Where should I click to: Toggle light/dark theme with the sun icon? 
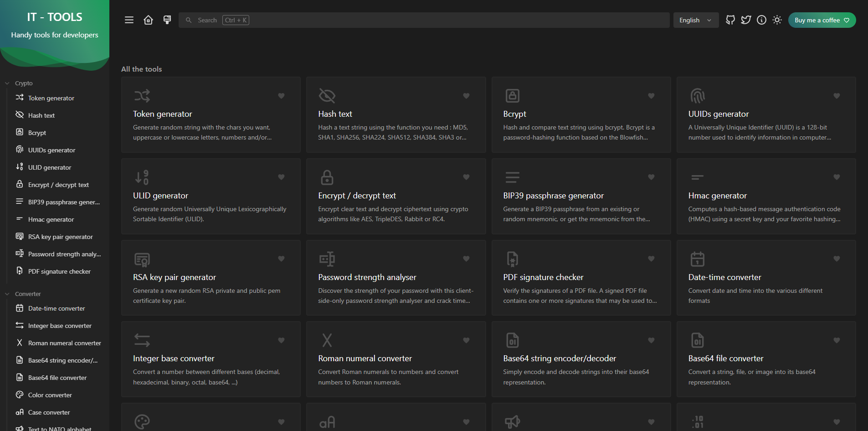[x=777, y=20]
